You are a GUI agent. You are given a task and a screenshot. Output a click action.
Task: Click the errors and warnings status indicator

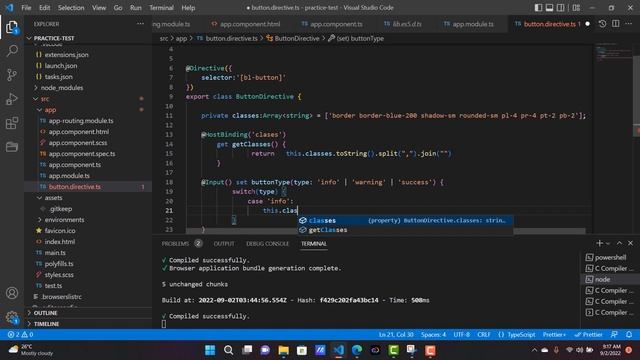[x=20, y=334]
